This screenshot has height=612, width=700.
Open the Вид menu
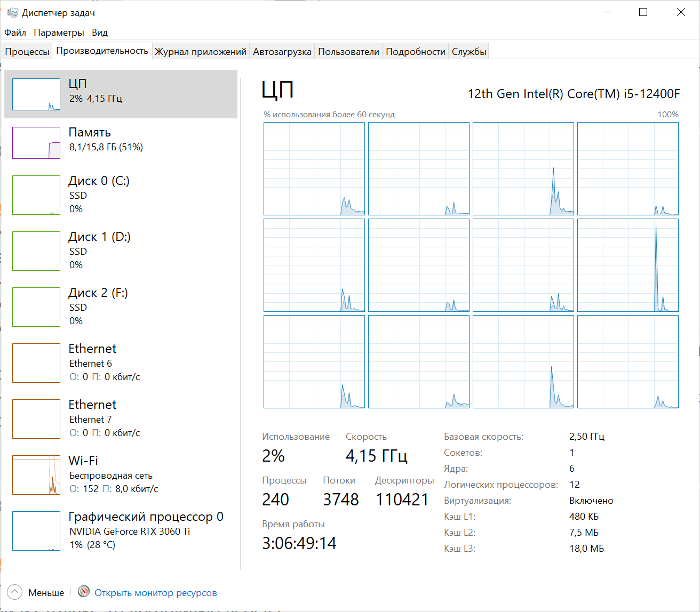[100, 33]
